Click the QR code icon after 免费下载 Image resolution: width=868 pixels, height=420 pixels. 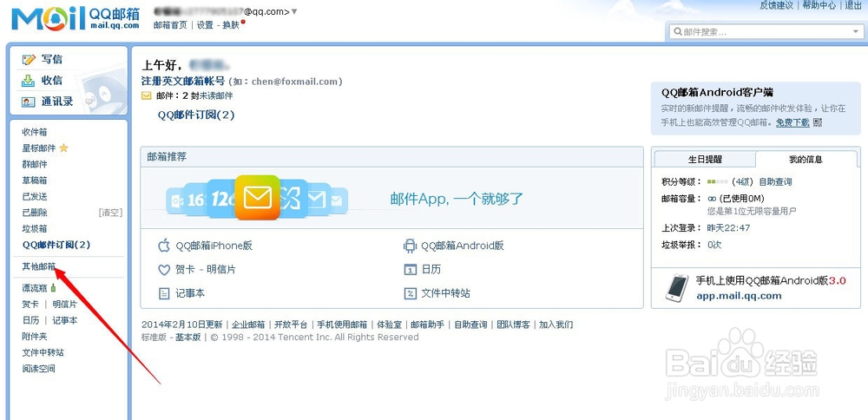(x=818, y=122)
